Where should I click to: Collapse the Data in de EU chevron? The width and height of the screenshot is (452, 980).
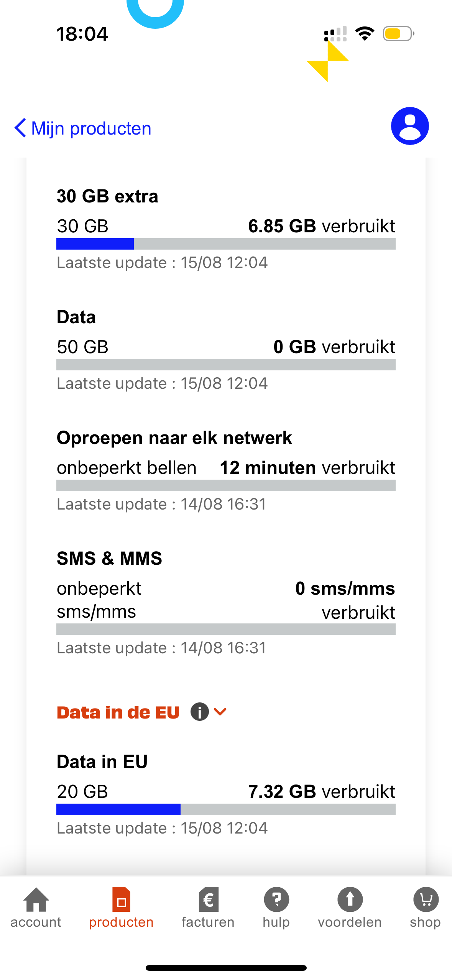(x=220, y=712)
